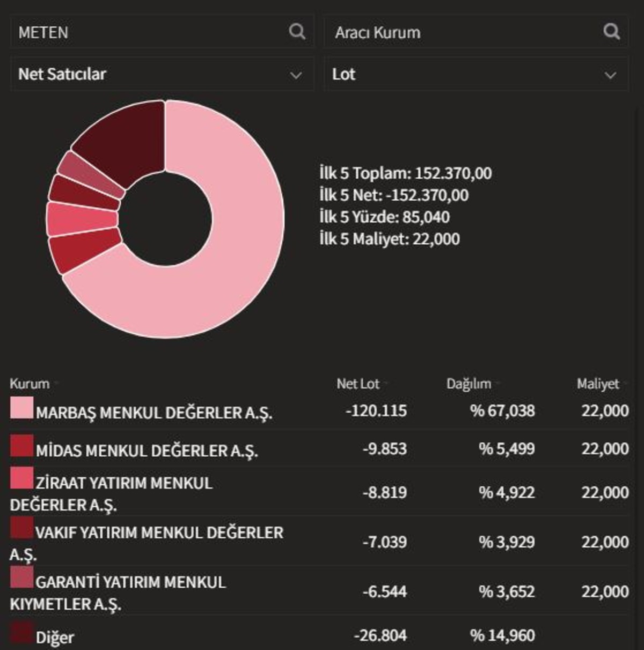The width and height of the screenshot is (644, 650).
Task: Sort table by Maliyet column header
Action: 598,384
